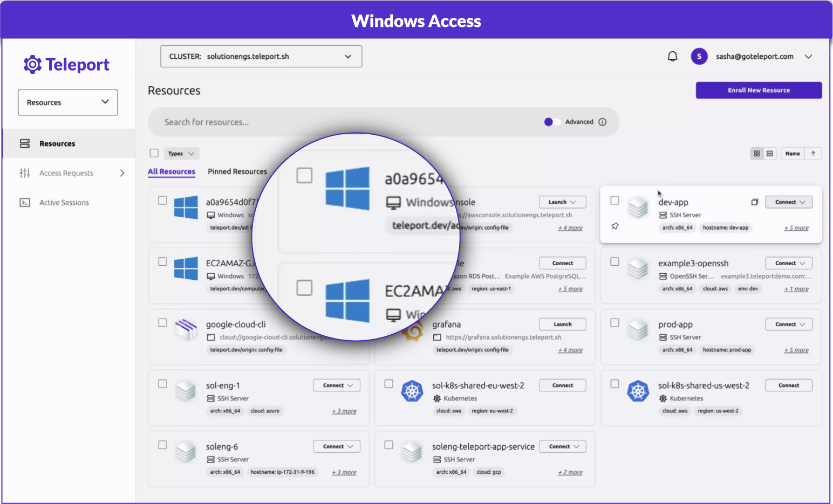Tick the sol-eng-1 checkbox

[162, 384]
